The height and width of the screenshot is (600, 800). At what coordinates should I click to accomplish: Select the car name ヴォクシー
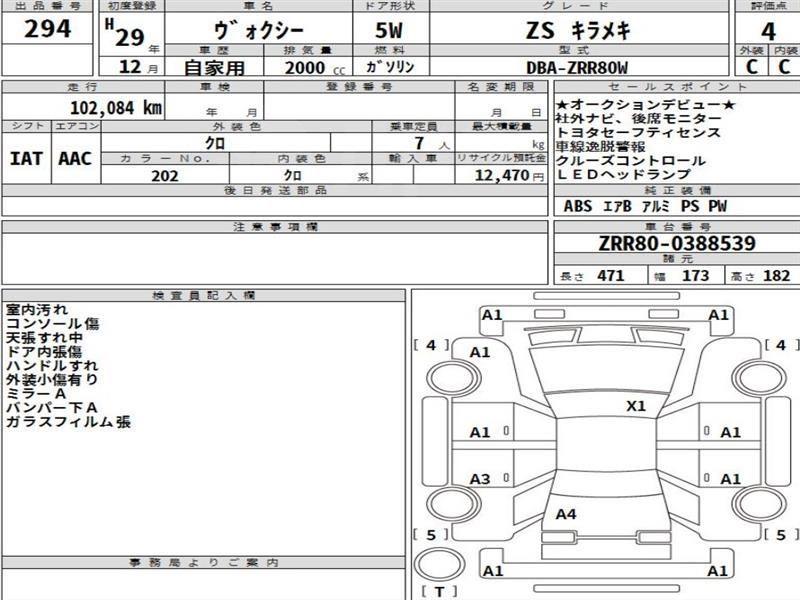click(259, 31)
